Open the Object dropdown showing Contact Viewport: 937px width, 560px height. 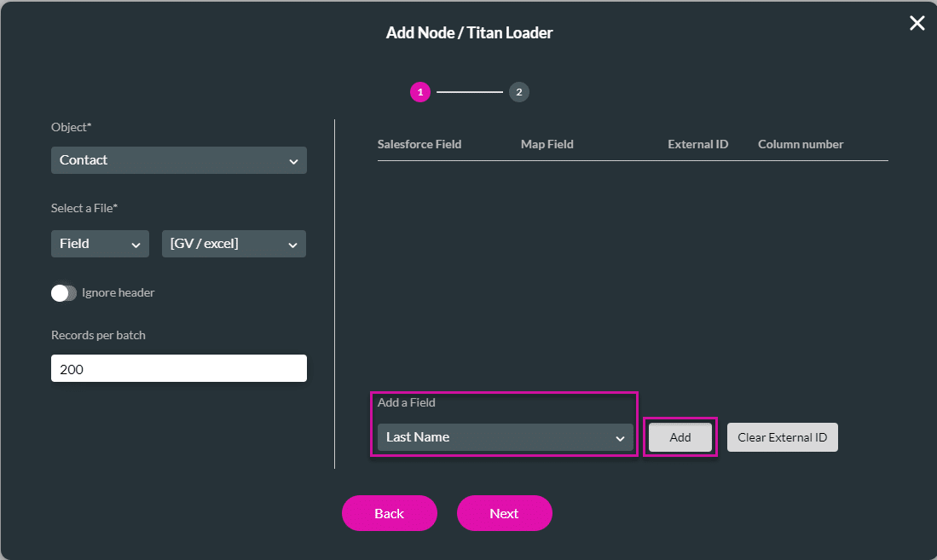tap(179, 160)
